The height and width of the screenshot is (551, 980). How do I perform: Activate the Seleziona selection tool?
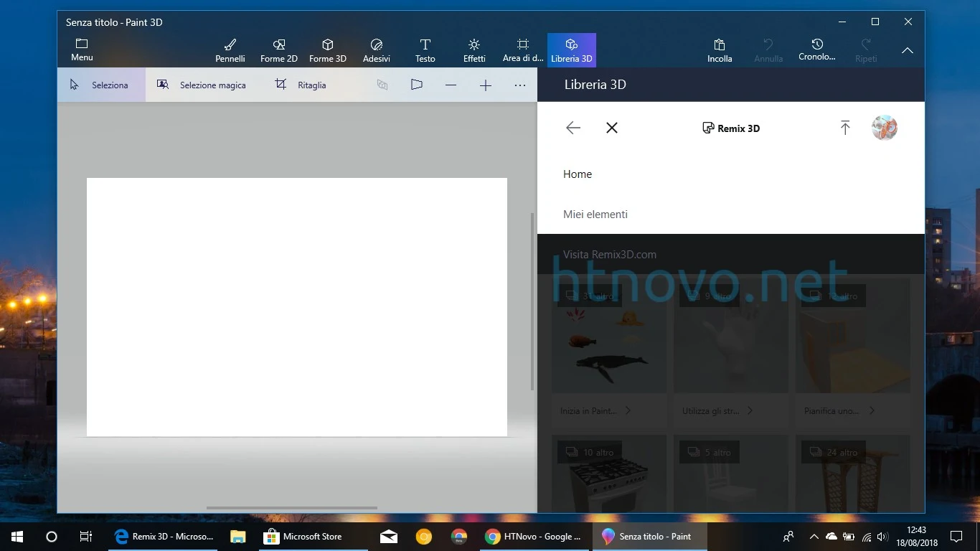click(x=101, y=85)
